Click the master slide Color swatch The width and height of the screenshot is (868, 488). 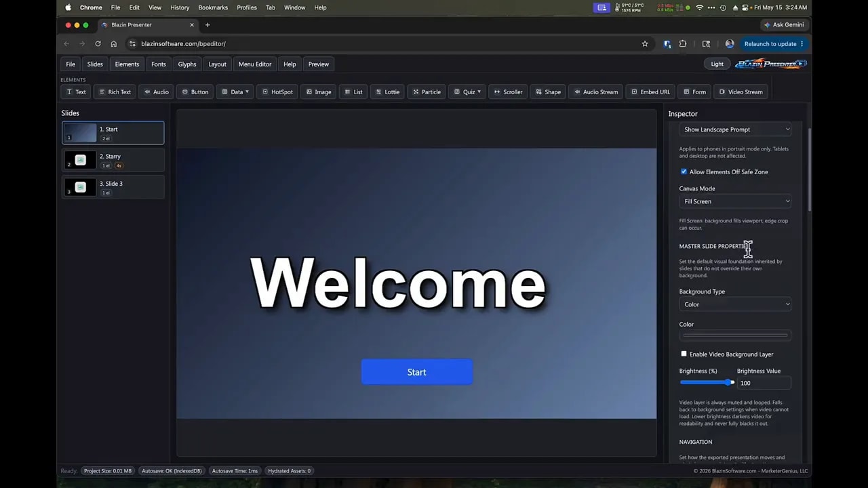coord(735,335)
